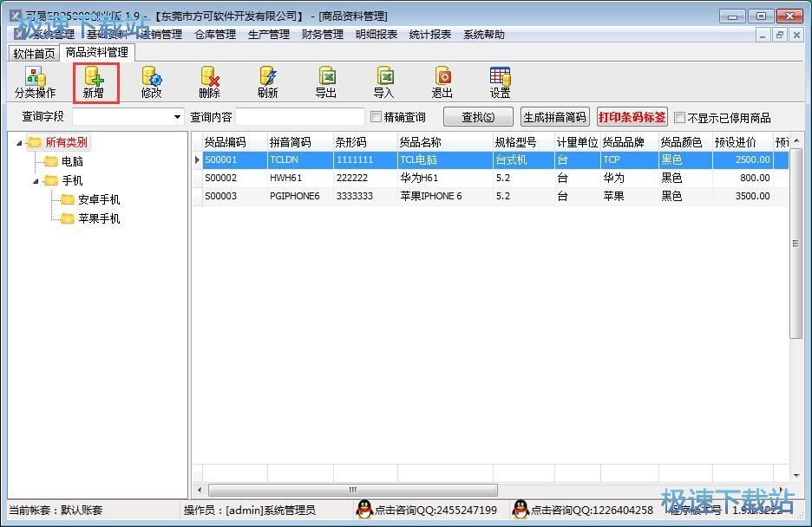Select the row with code S00001

coord(491,159)
